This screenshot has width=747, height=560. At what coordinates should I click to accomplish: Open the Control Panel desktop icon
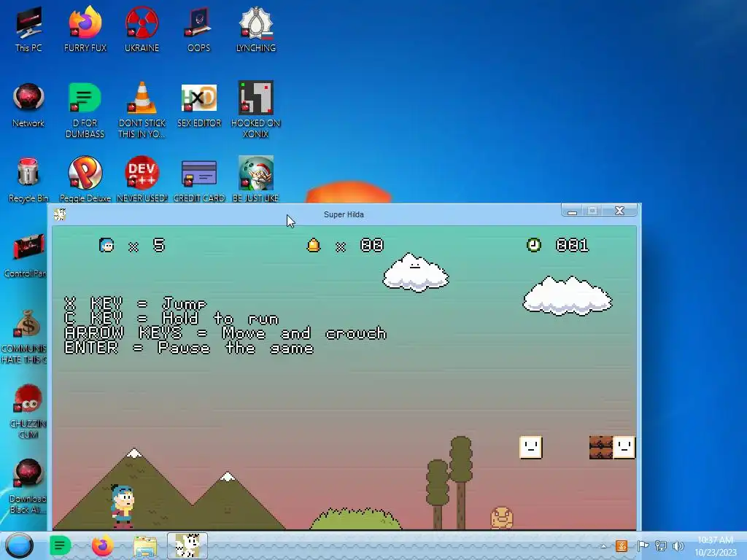click(x=26, y=254)
